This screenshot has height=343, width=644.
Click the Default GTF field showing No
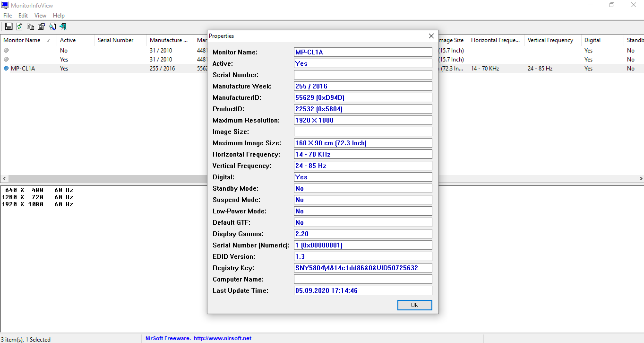[x=363, y=222]
